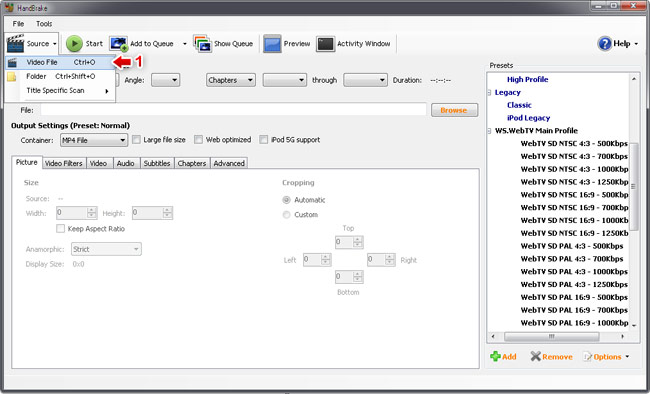Click the Show Queue icon
This screenshot has width=650, height=394.
(x=202, y=44)
